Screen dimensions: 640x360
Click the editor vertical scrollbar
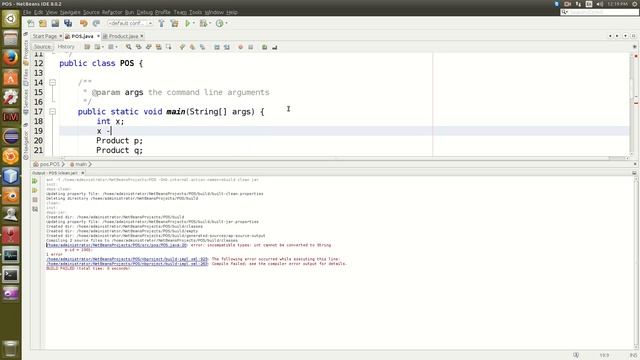632,104
